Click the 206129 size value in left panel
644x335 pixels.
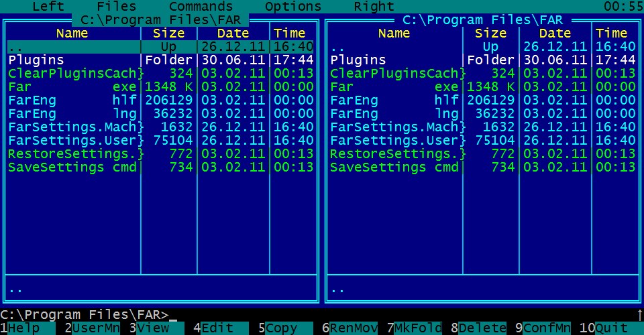(x=169, y=100)
